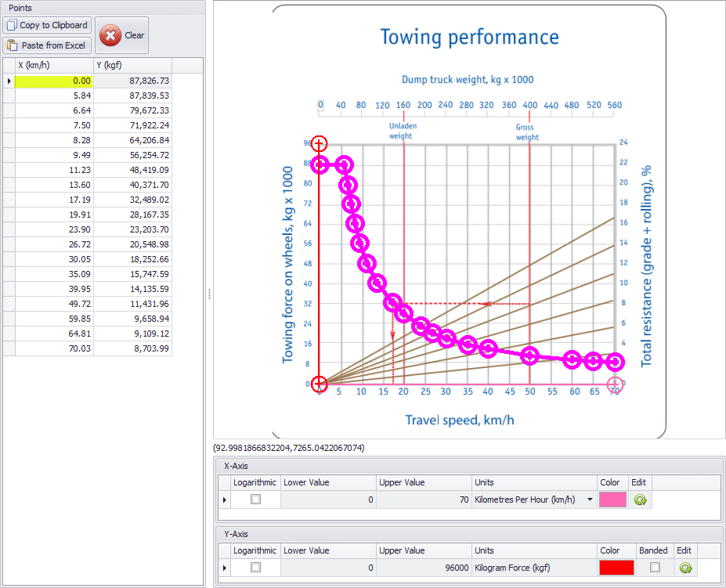726x588 pixels.
Task: Enable Logarithmic checkbox for Y-Axis
Action: coord(255,568)
